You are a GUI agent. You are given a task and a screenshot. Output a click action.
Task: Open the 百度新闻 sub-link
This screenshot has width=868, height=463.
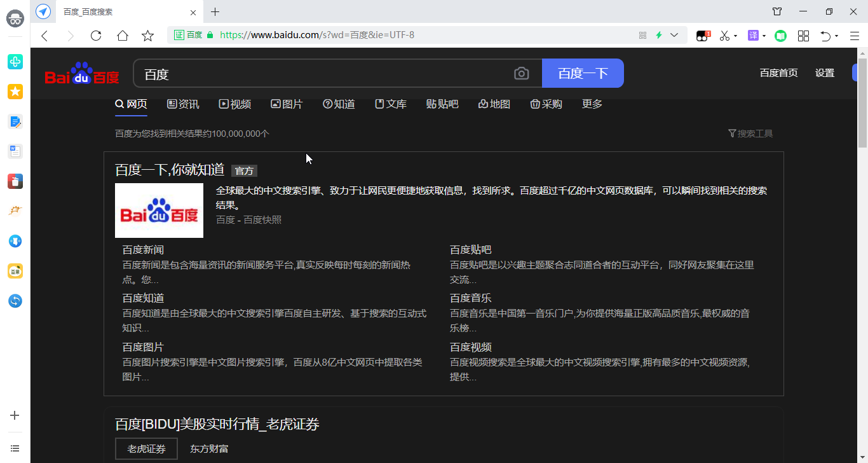tap(143, 250)
